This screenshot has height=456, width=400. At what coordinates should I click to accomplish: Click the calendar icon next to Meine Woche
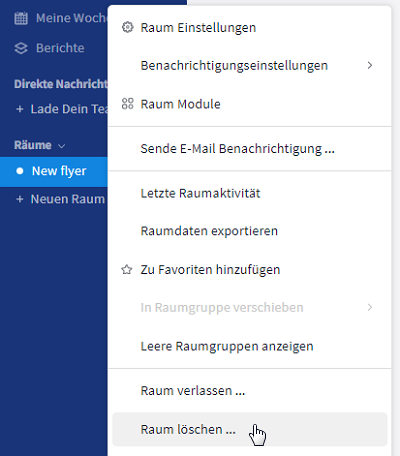pyautogui.click(x=21, y=18)
